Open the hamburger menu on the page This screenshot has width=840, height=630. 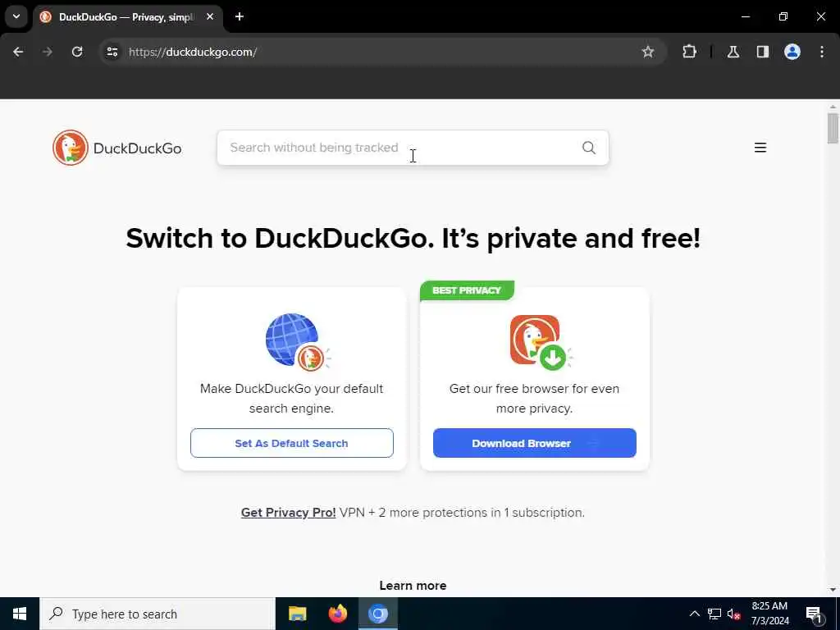760,148
